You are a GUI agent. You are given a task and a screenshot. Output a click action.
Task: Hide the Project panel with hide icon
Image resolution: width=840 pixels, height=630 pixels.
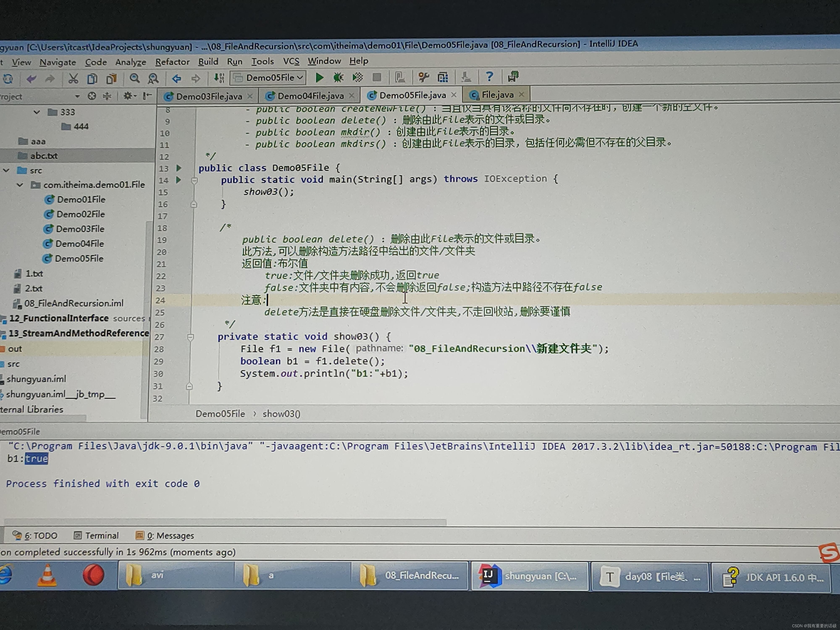coord(147,96)
